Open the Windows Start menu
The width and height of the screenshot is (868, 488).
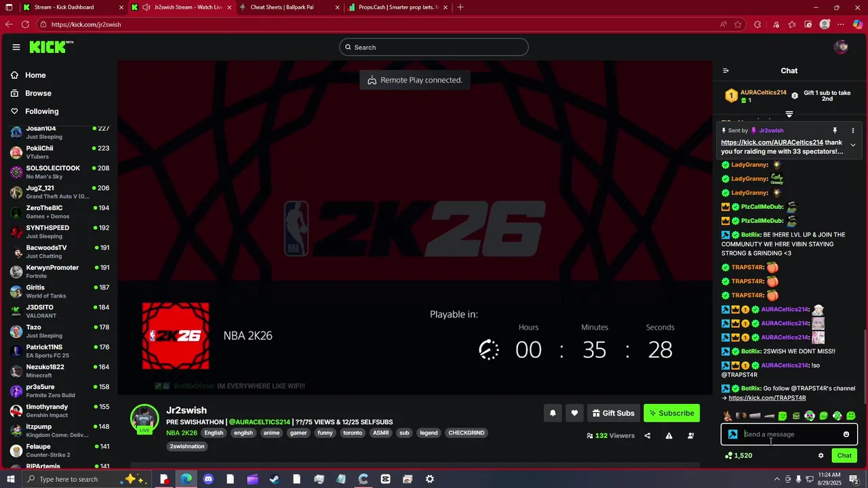click(11, 479)
